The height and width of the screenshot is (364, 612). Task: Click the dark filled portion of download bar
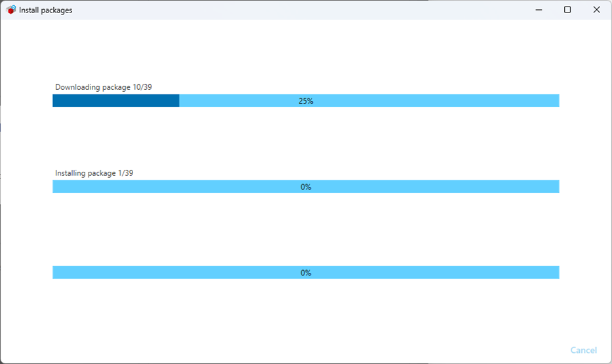(115, 100)
